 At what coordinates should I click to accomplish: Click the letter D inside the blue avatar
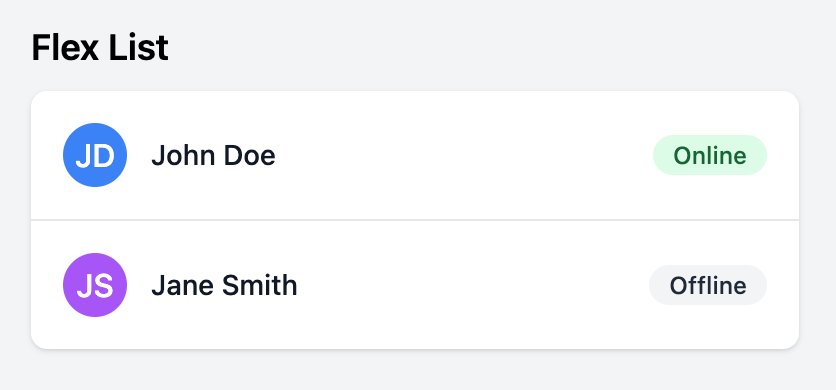point(104,156)
